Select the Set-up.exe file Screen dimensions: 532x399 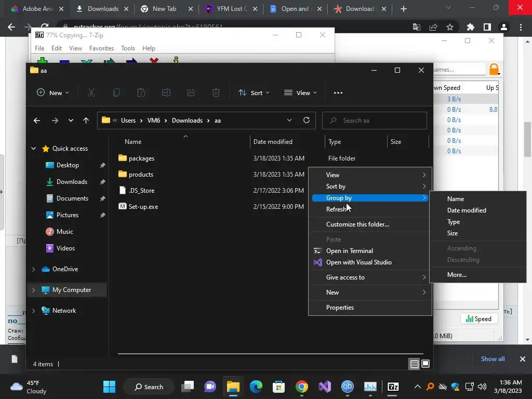(143, 207)
